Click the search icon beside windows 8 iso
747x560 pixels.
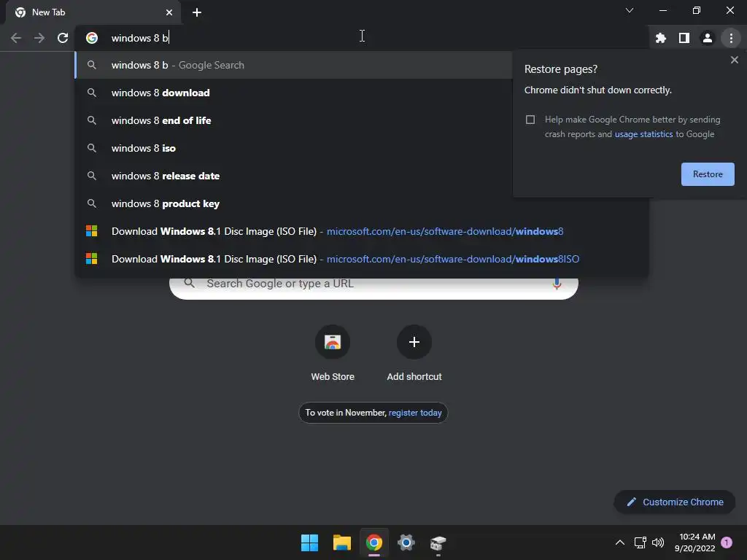[92, 148]
